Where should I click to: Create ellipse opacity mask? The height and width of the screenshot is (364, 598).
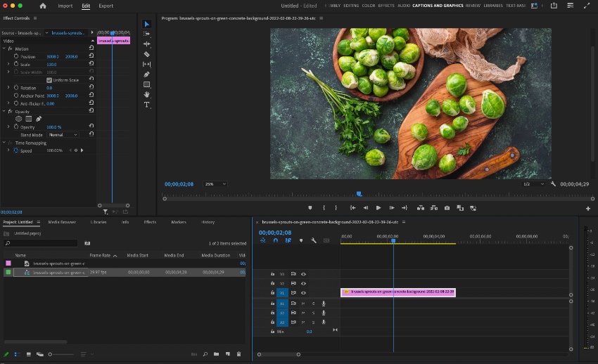coord(18,119)
